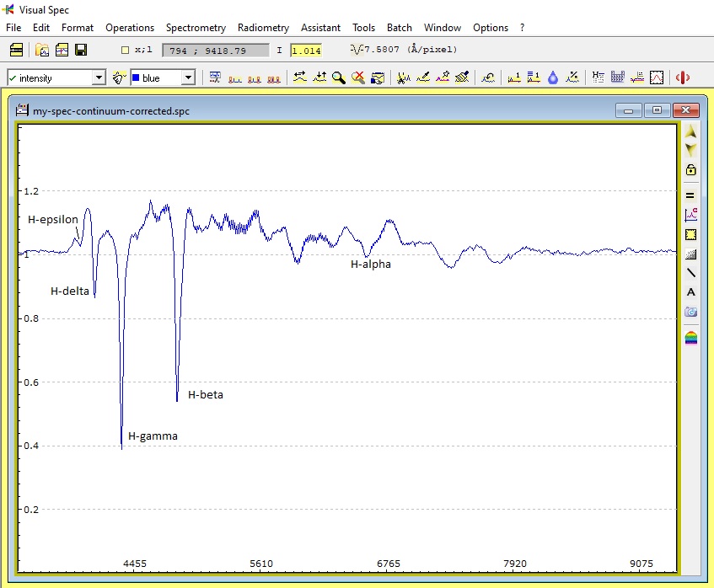
Task: Click the vertical scale arrows icon
Action: [319, 78]
